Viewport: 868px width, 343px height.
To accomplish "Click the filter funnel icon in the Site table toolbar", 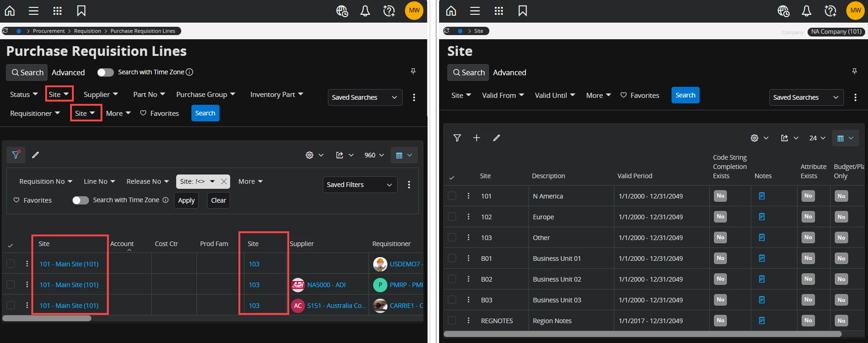I will click(457, 138).
